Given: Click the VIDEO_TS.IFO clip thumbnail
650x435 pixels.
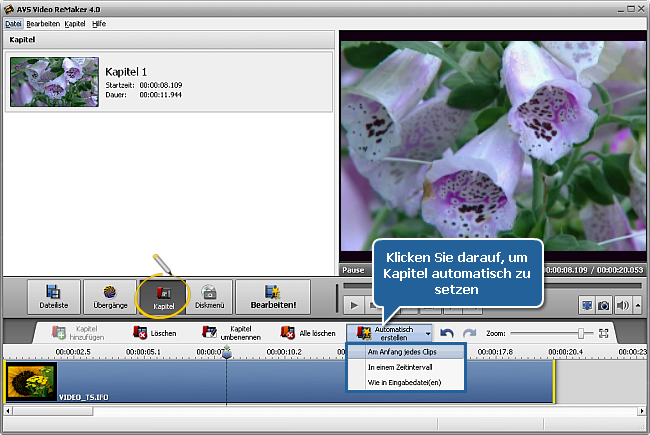Looking at the screenshot, I should click(x=32, y=382).
